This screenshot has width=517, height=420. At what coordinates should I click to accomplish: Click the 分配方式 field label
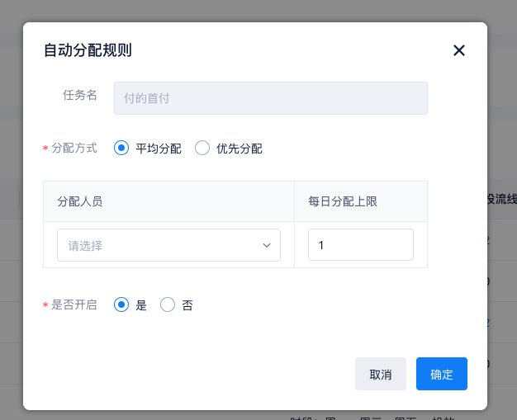coord(74,149)
